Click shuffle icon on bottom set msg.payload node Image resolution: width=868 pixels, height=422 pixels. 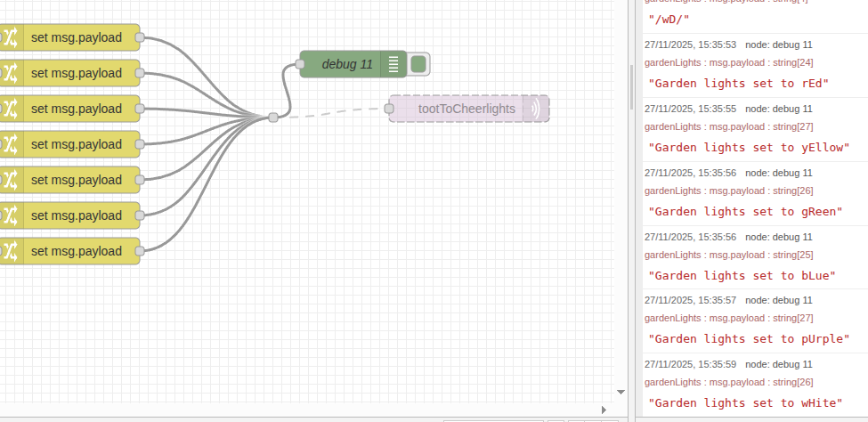click(10, 251)
